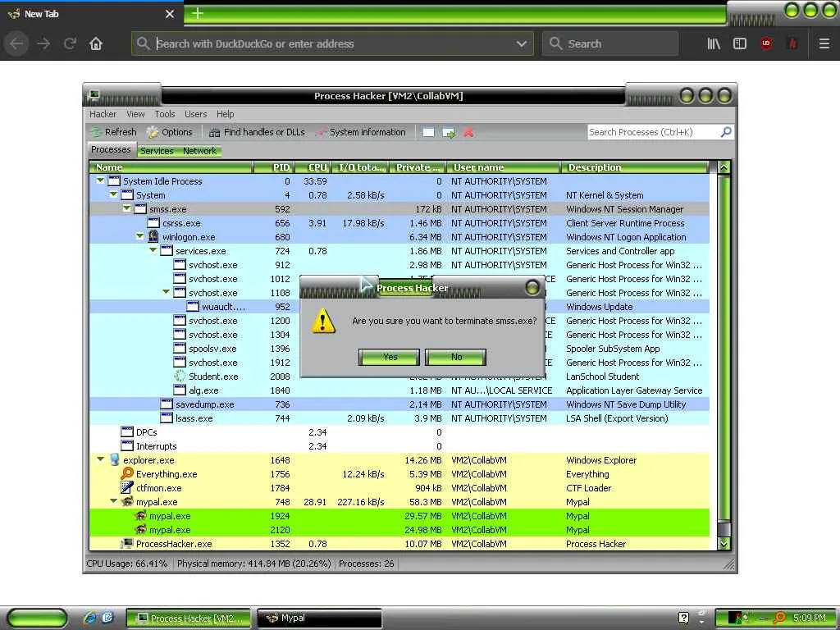Select the savedump.exe process

(399, 404)
